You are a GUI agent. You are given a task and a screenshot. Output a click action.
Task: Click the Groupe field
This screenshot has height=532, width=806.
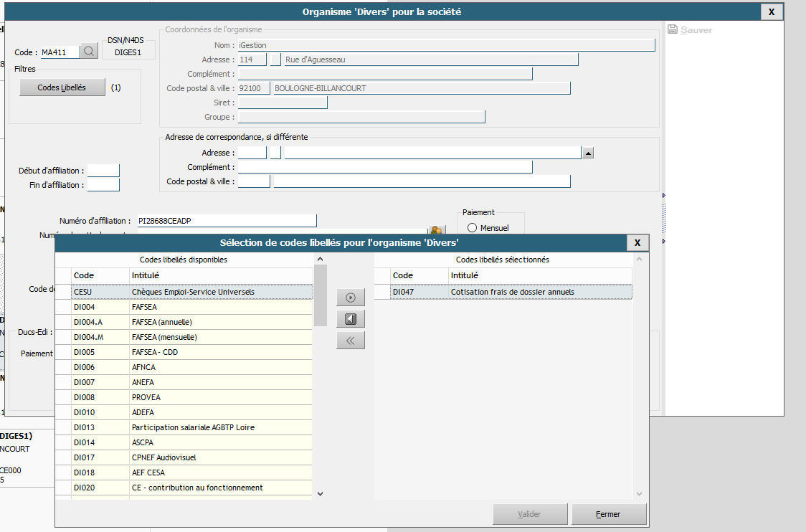click(361, 117)
